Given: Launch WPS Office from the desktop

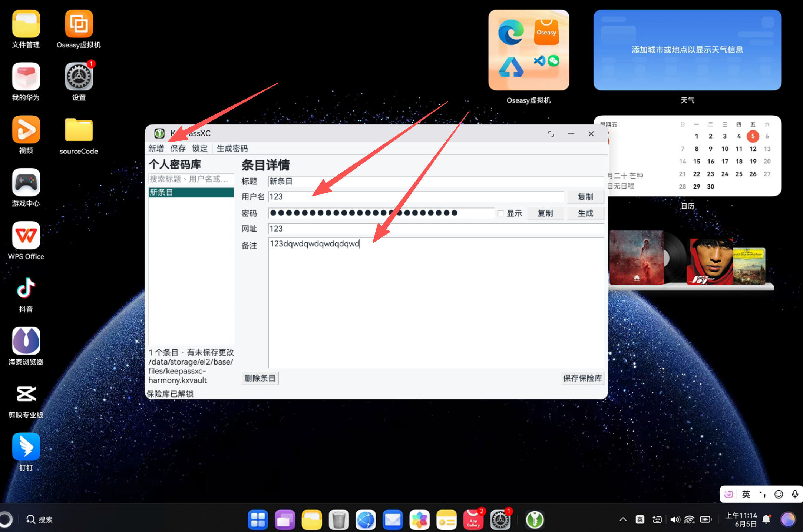Looking at the screenshot, I should click(x=26, y=235).
